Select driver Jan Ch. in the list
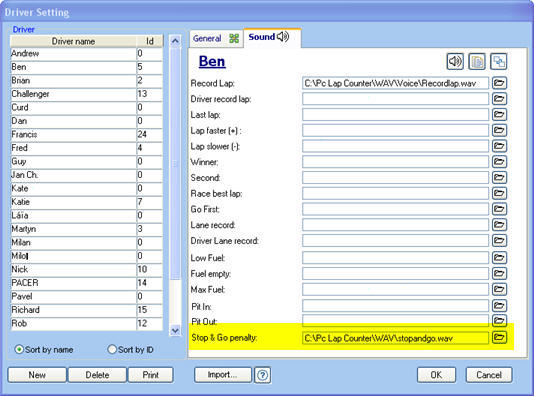Screen dimensions: 534x396 [73, 175]
